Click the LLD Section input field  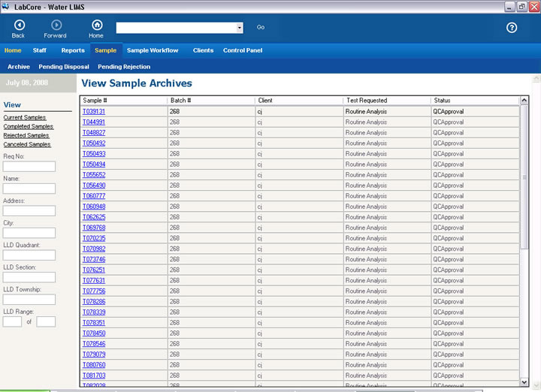pos(29,277)
